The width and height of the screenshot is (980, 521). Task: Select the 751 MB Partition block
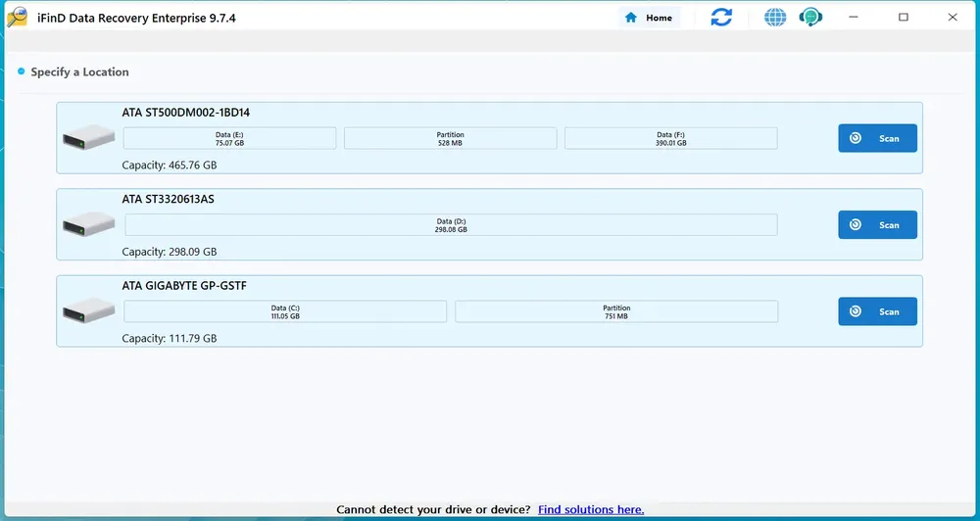pyautogui.click(x=616, y=311)
